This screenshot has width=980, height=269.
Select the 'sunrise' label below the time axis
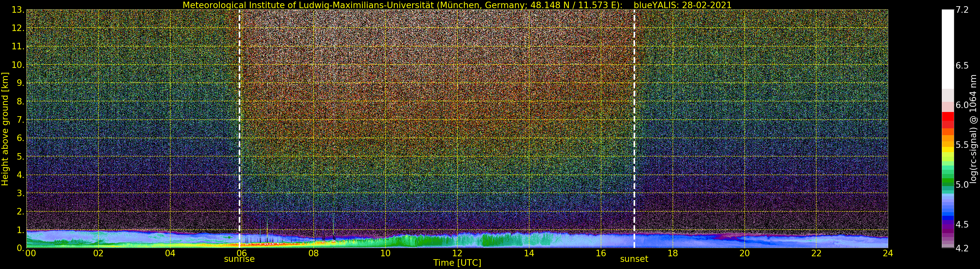239,259
